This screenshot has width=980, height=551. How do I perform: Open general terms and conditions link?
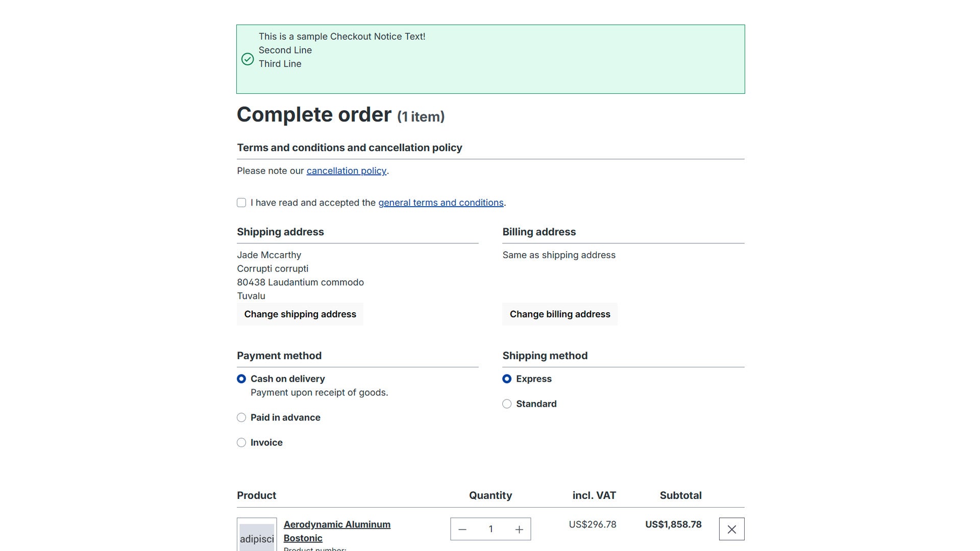point(440,203)
